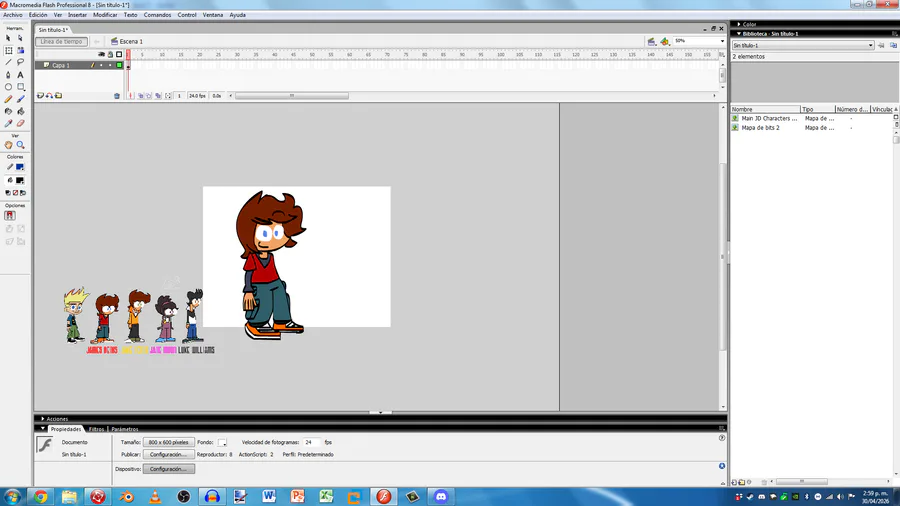The width and height of the screenshot is (900, 506).
Task: Select the Line tool
Action: tap(8, 63)
